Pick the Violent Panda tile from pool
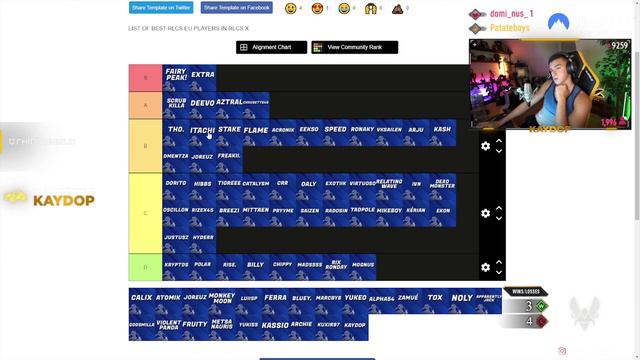This screenshot has height=360, width=640. click(x=169, y=327)
